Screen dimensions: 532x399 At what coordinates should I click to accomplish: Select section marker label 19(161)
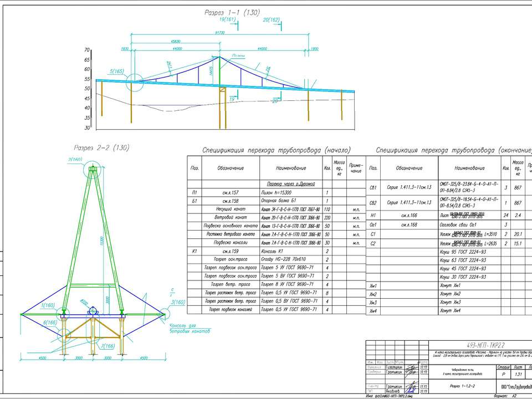(228, 19)
